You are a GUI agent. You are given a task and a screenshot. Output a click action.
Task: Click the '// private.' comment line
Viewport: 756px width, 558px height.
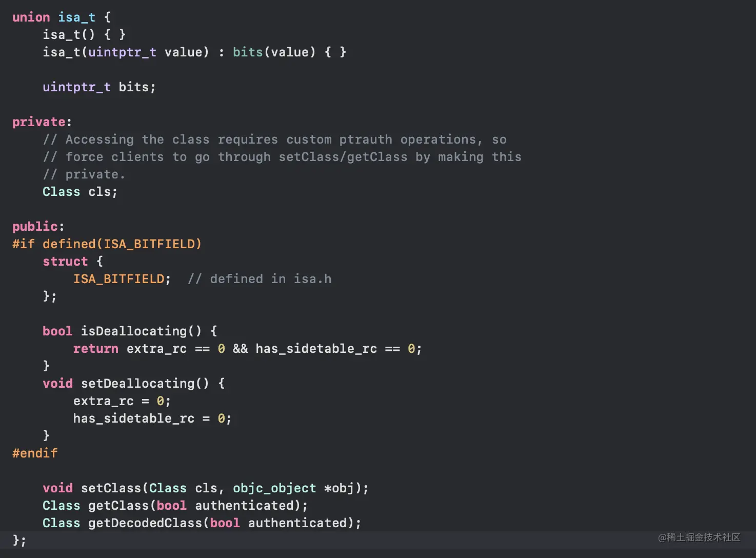coord(84,174)
